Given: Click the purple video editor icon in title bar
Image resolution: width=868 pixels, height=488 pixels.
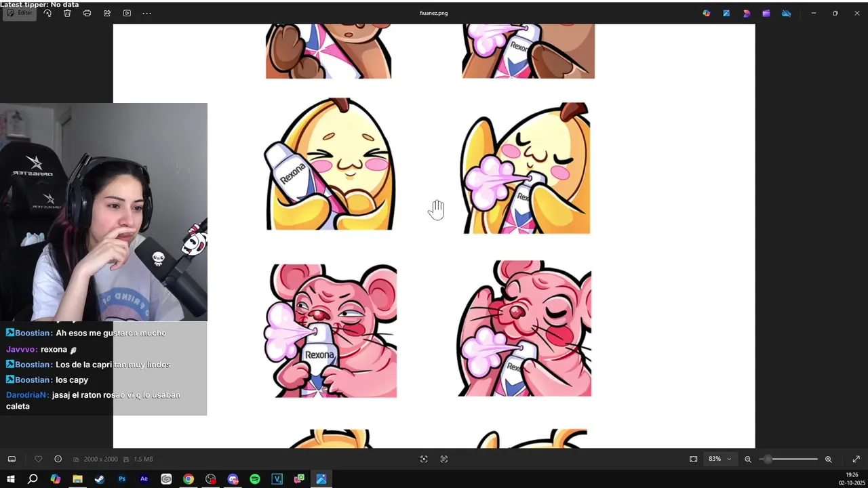Looking at the screenshot, I should (x=766, y=13).
